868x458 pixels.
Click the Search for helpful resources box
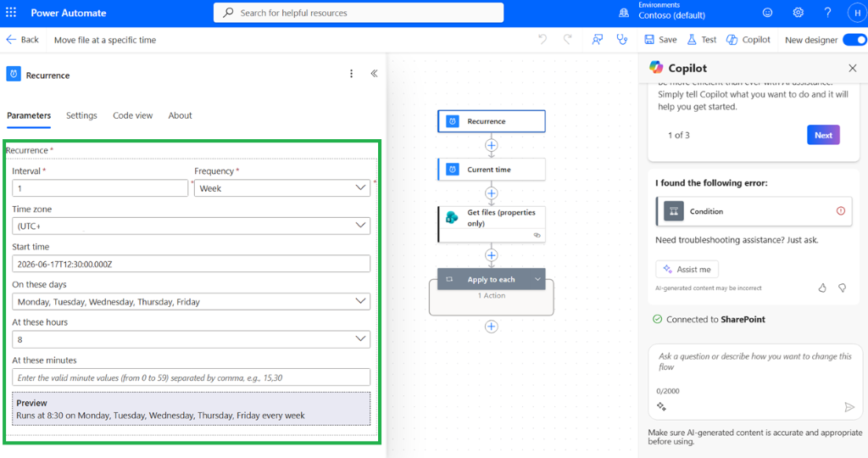359,13
